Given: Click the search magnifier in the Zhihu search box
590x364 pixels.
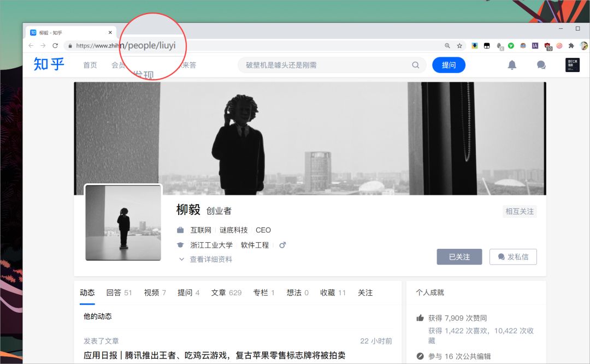Looking at the screenshot, I should pyautogui.click(x=415, y=65).
